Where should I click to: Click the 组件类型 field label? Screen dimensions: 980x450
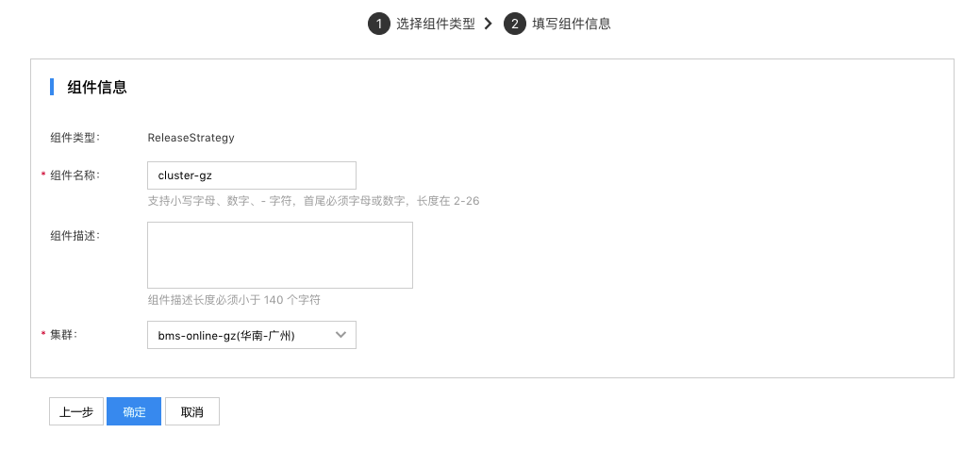pos(75,138)
